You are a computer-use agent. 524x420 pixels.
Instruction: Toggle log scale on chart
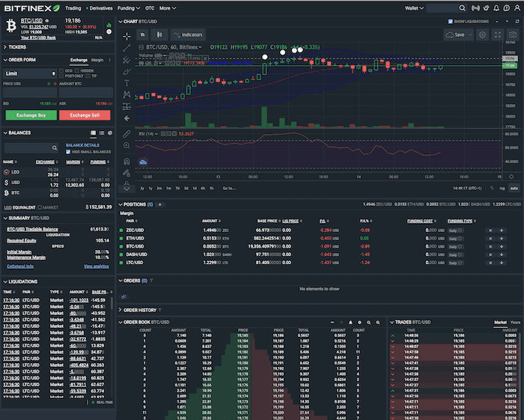click(502, 188)
